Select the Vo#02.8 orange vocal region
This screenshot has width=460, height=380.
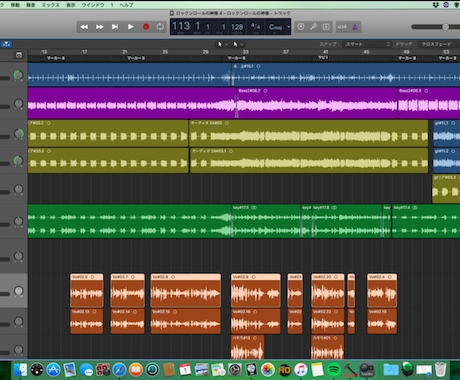[186, 291]
